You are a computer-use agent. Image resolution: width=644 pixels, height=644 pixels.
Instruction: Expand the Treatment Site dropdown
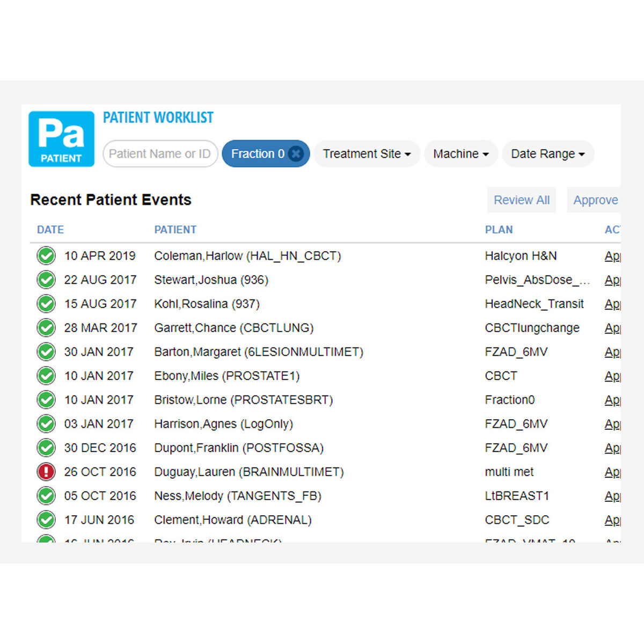click(367, 154)
